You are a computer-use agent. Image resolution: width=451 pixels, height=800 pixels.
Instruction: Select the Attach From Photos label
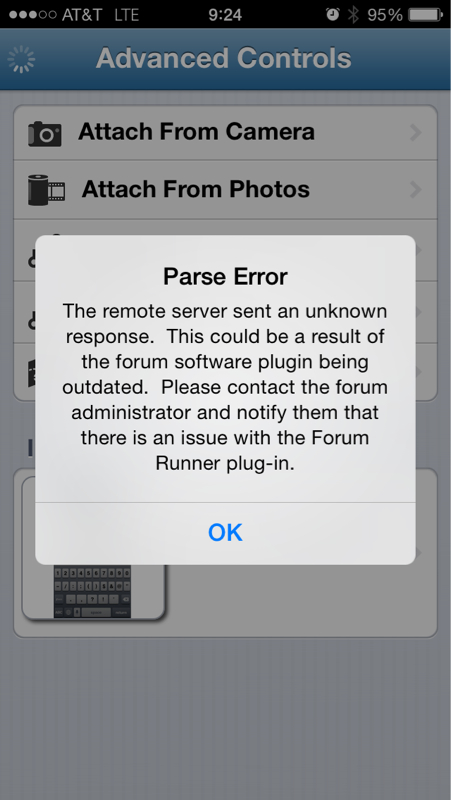[195, 189]
